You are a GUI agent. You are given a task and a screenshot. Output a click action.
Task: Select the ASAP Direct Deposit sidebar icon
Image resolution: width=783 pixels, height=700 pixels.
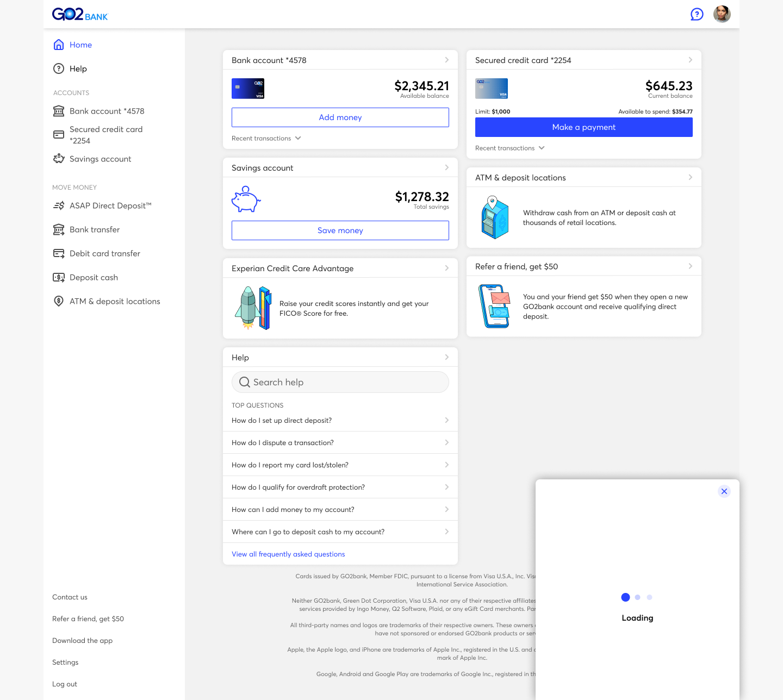[59, 205]
